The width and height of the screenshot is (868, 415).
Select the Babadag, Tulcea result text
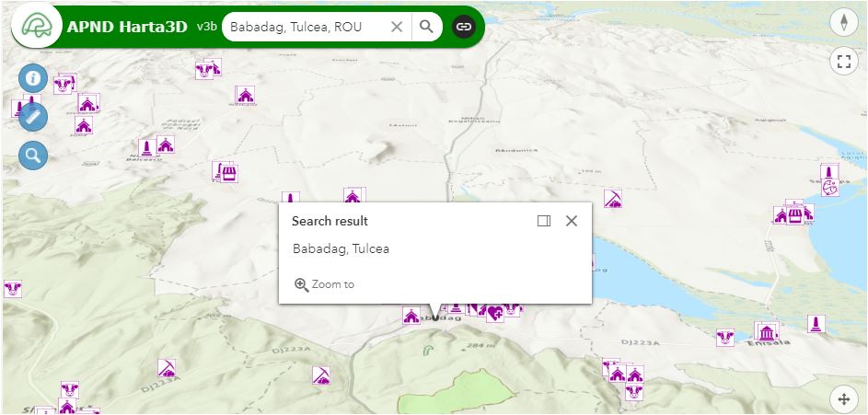coord(341,249)
